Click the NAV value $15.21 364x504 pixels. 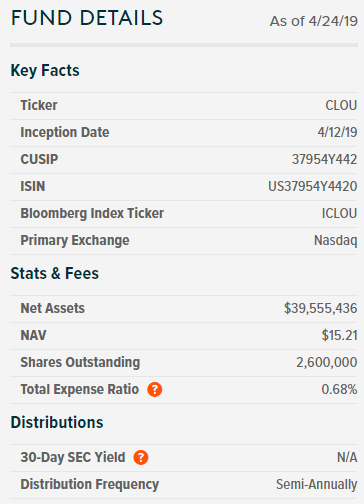click(x=339, y=335)
